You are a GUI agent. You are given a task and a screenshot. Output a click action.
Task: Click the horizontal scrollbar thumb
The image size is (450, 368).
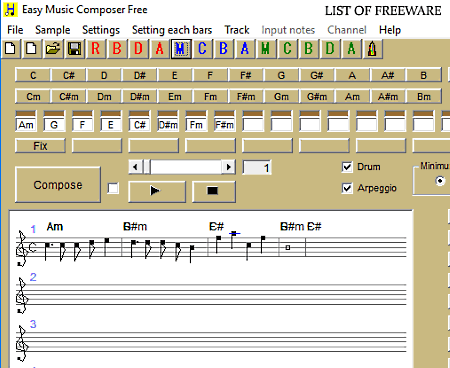[x=147, y=167]
